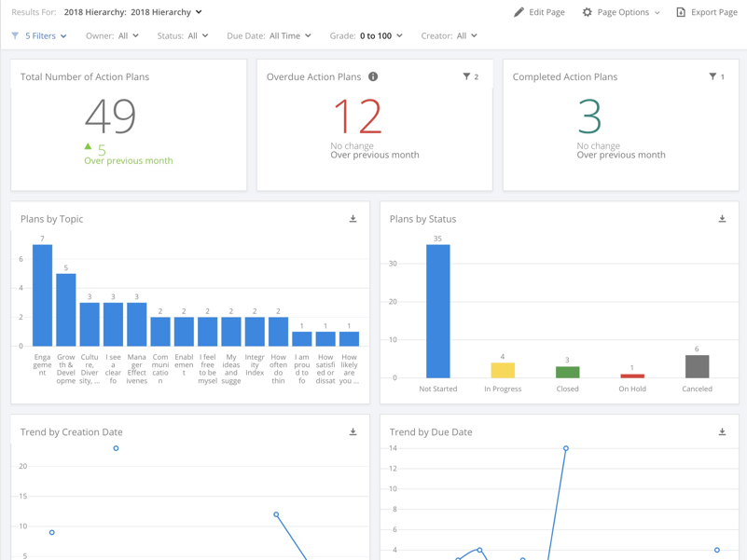Click the yellow In Progress bar
747x560 pixels.
click(x=503, y=371)
